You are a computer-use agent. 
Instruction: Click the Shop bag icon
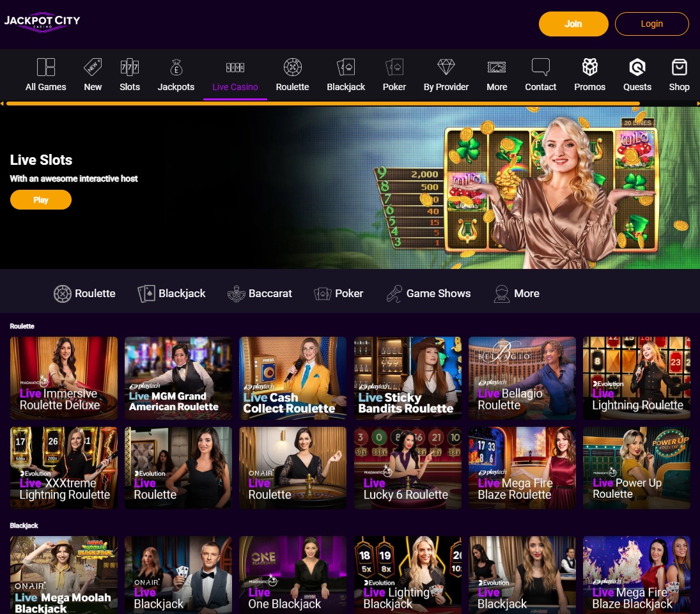click(x=679, y=67)
